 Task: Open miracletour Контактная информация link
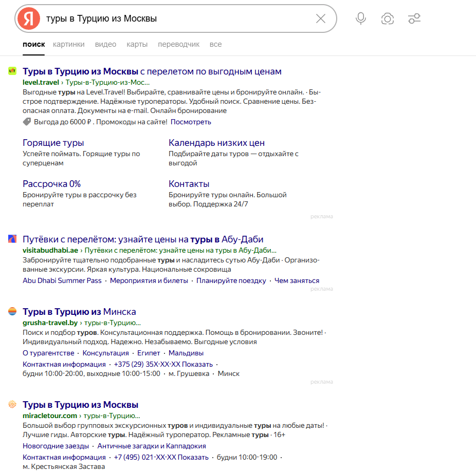64,457
